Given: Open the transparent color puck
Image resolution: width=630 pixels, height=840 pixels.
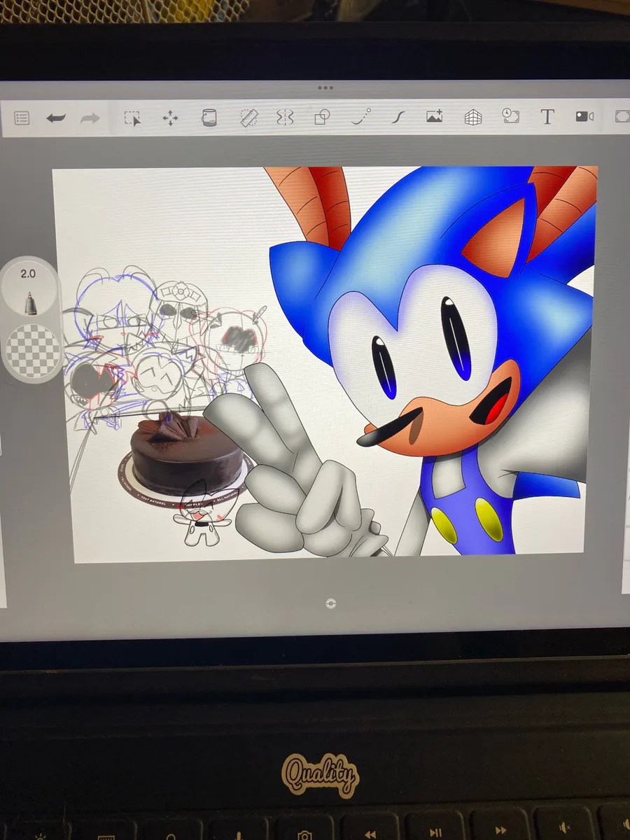Looking at the screenshot, I should (x=32, y=351).
